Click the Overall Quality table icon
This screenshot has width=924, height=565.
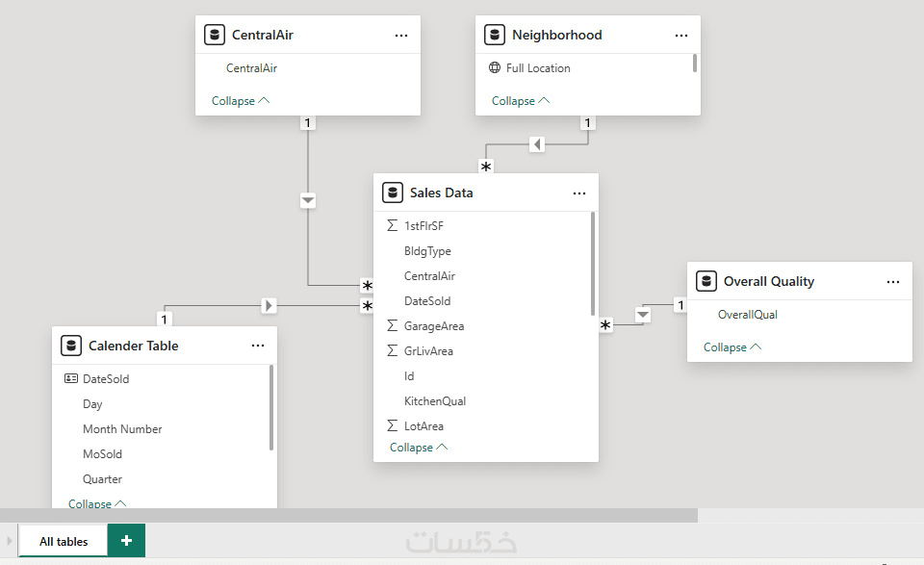point(706,282)
